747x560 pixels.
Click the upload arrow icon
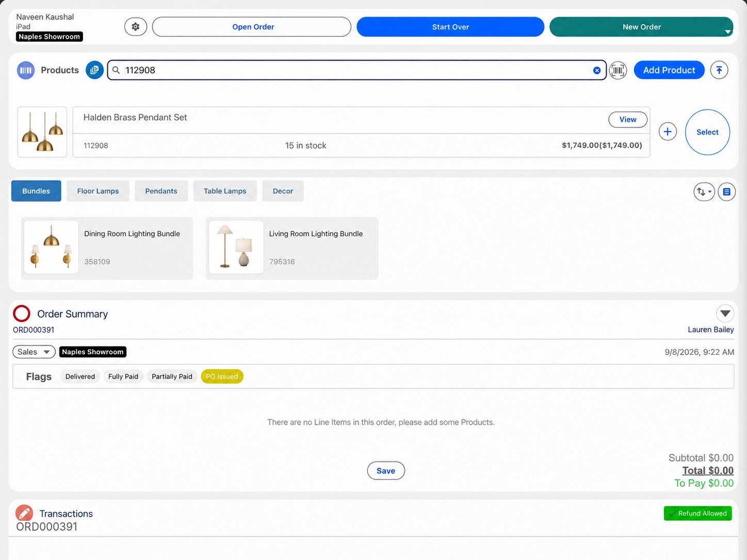[x=719, y=70]
